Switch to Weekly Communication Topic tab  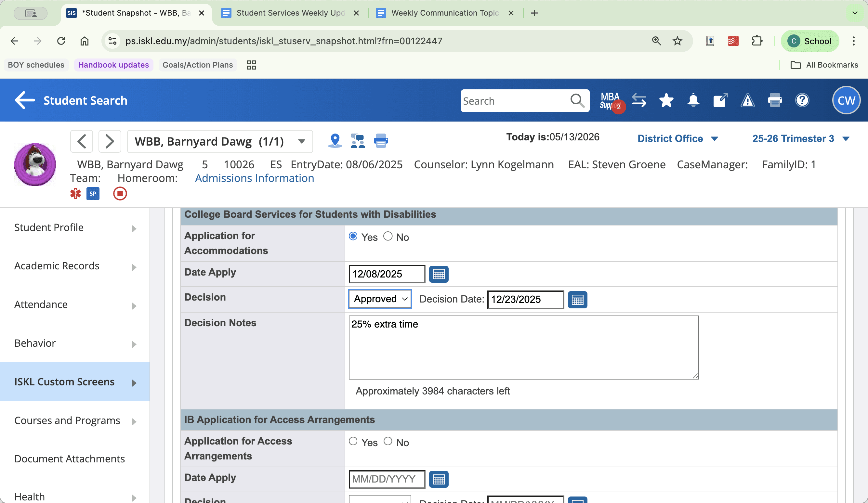(445, 13)
